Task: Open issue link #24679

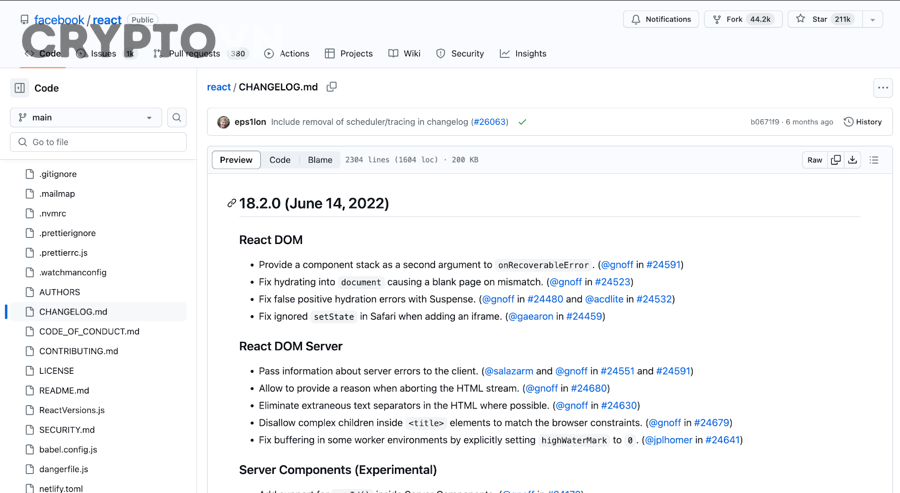Action: (712, 422)
